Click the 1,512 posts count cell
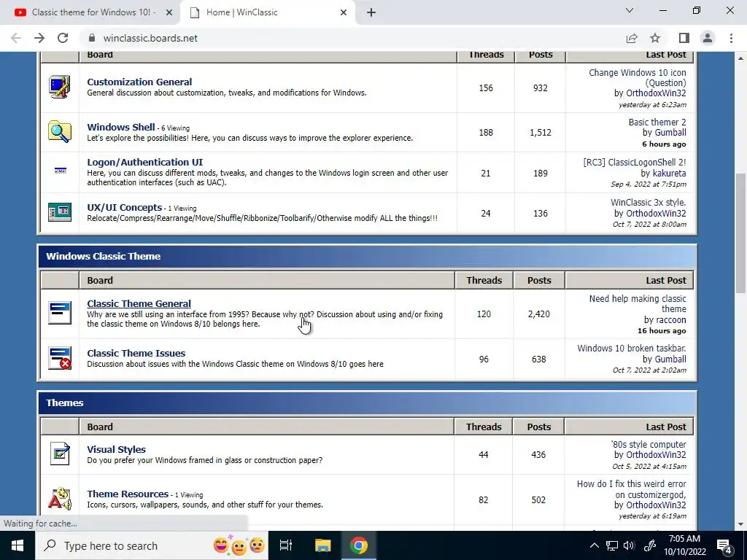Image resolution: width=747 pixels, height=560 pixels. click(x=541, y=133)
